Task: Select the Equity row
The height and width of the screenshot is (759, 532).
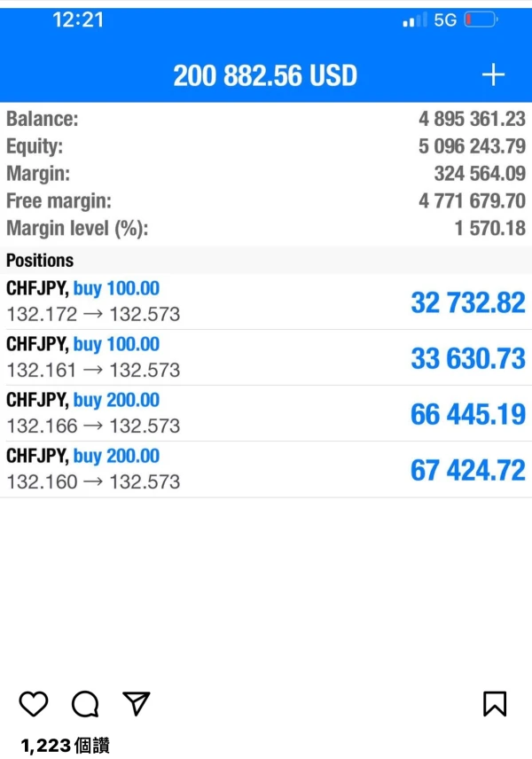Action: 266,146
